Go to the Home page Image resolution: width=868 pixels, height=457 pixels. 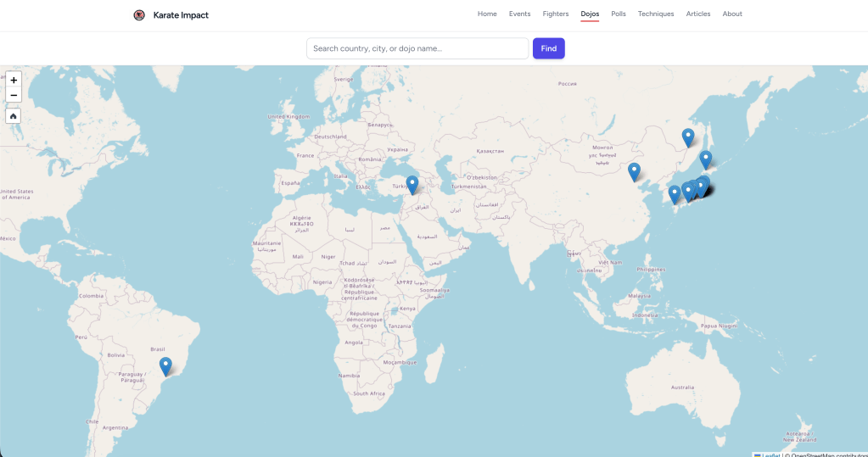pyautogui.click(x=487, y=14)
